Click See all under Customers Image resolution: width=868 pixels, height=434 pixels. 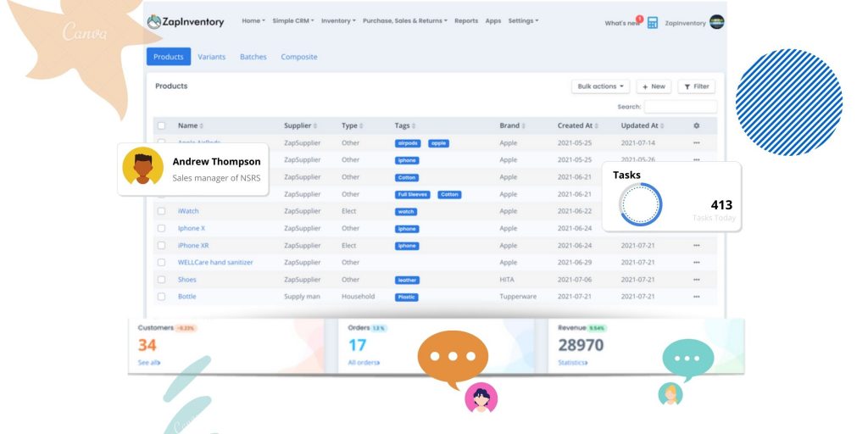[149, 363]
